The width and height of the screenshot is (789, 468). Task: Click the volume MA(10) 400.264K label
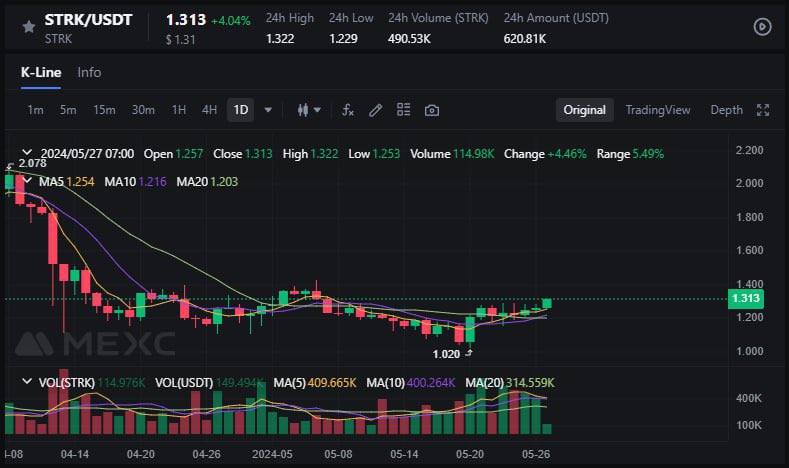click(x=411, y=383)
